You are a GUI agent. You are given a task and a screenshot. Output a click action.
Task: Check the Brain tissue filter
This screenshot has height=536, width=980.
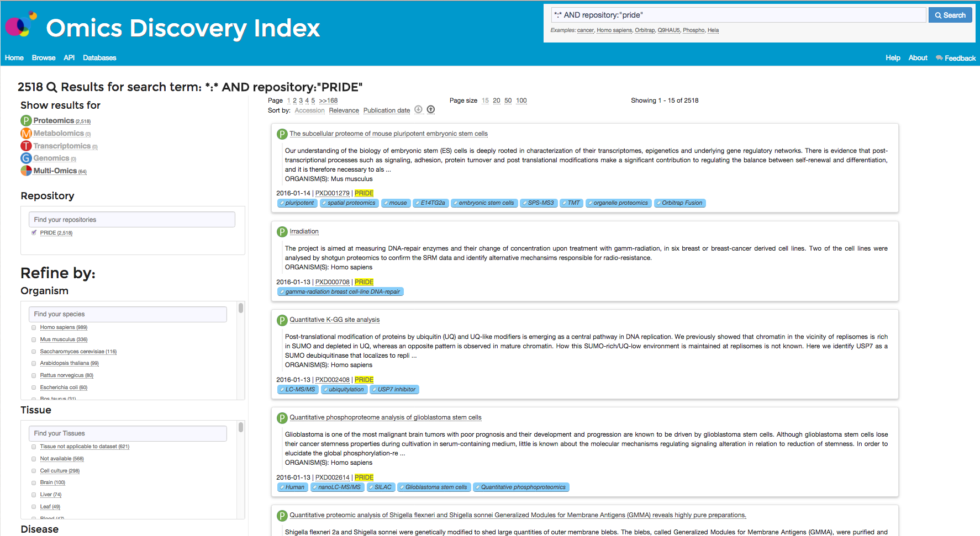[34, 482]
